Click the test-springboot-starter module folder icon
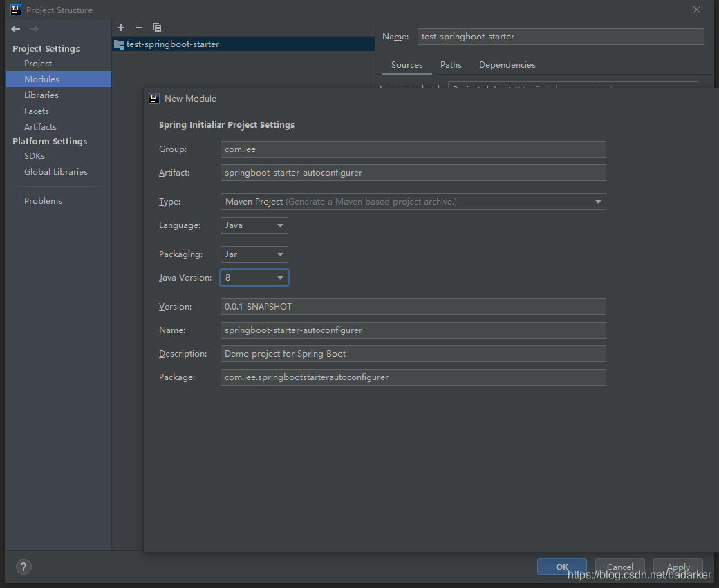This screenshot has height=588, width=719. [x=119, y=44]
